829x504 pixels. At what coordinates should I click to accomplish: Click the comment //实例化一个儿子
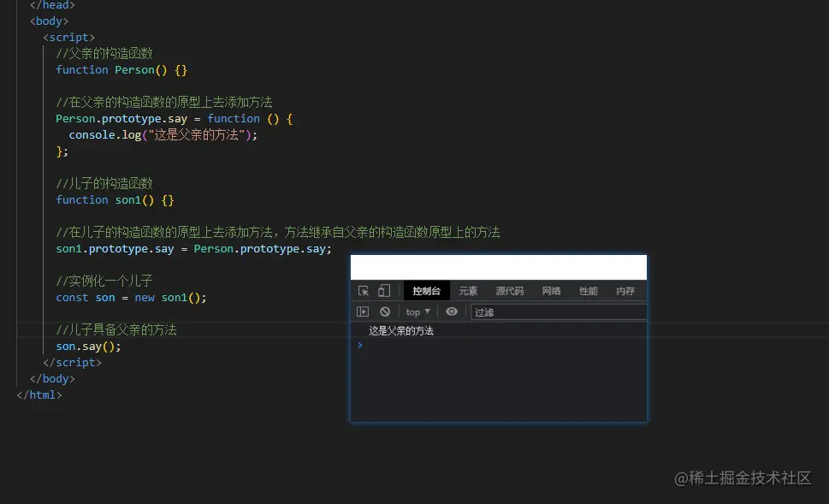pos(104,281)
